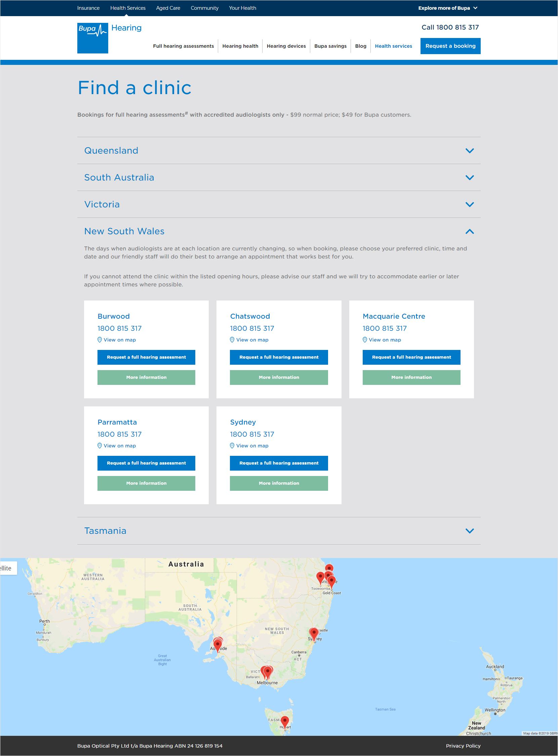The height and width of the screenshot is (756, 558).
Task: Click the Bupa Hearing logo
Action: tap(109, 38)
